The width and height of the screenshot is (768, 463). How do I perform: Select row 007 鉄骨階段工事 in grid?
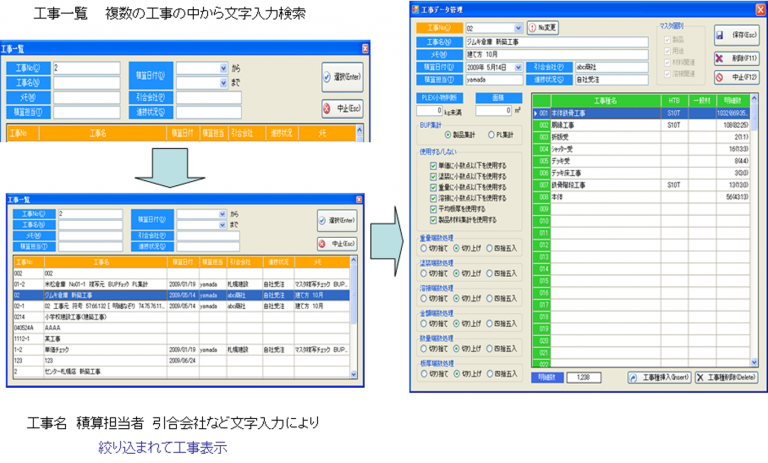641,185
